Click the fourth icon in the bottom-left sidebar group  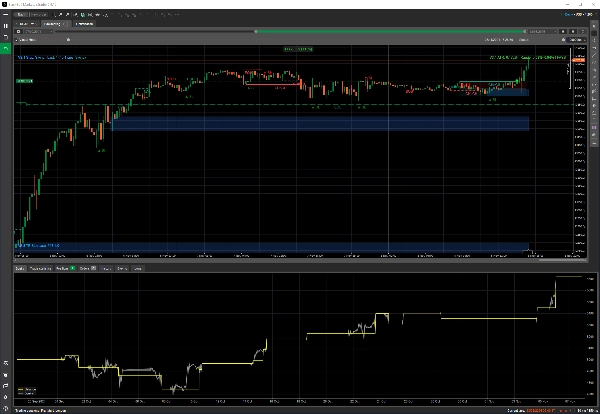point(5,397)
